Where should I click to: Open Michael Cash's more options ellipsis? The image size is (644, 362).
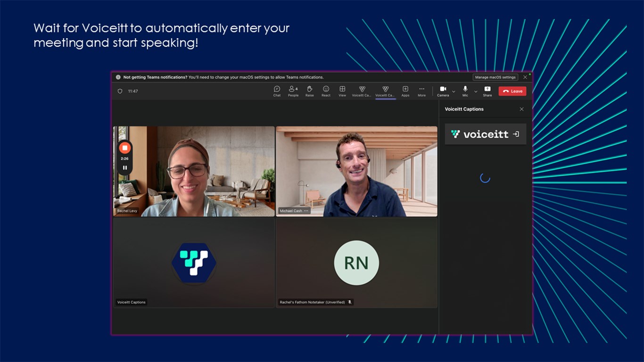click(x=306, y=211)
